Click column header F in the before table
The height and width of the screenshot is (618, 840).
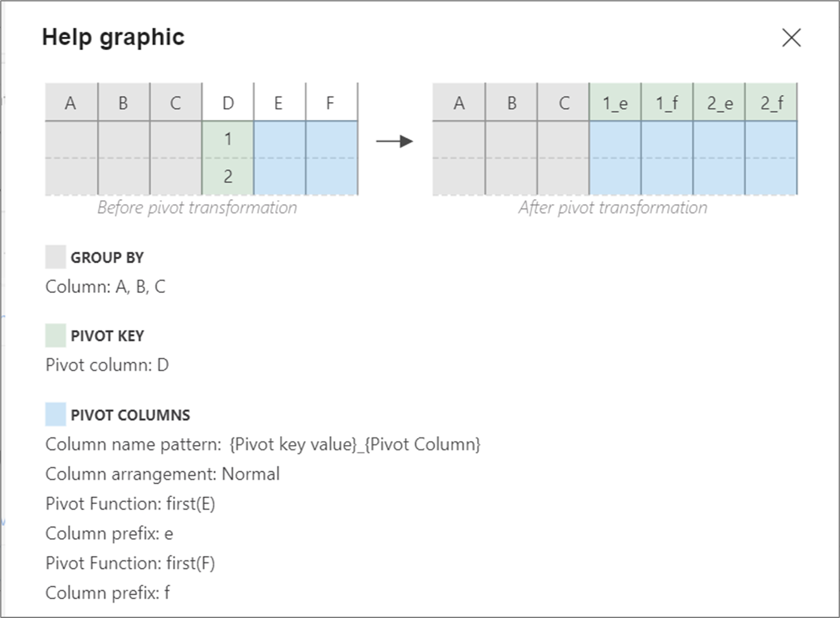click(329, 102)
